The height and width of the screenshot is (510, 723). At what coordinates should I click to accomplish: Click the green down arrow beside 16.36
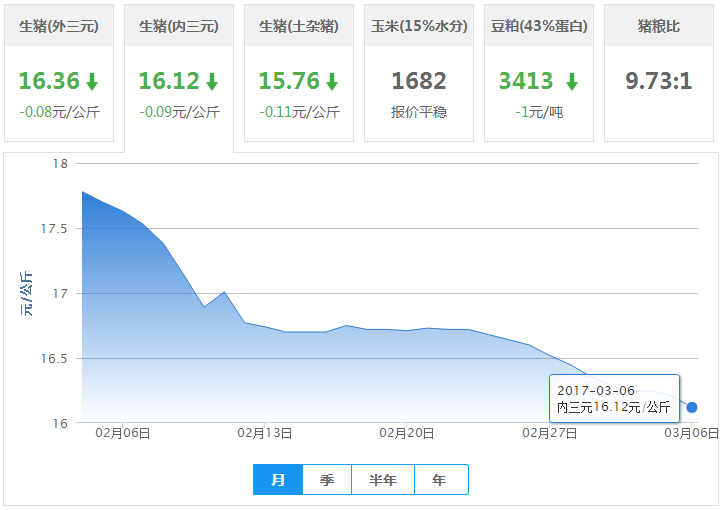coord(92,82)
